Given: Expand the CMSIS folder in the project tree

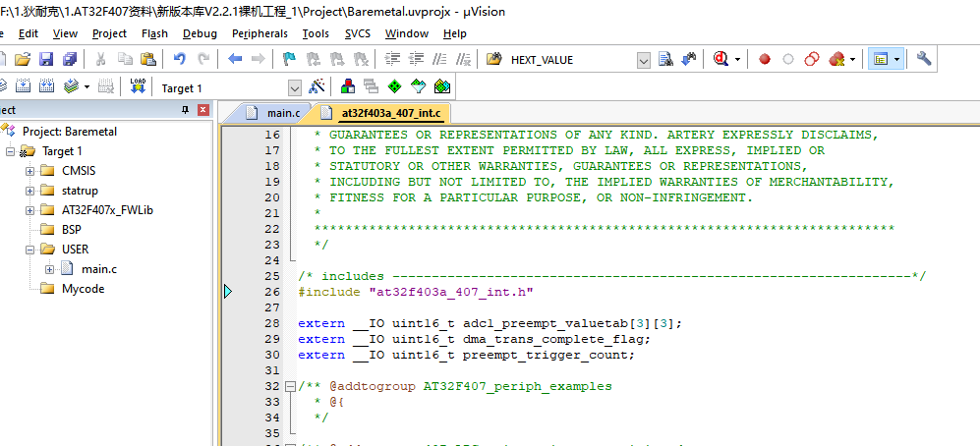Looking at the screenshot, I should (x=29, y=171).
